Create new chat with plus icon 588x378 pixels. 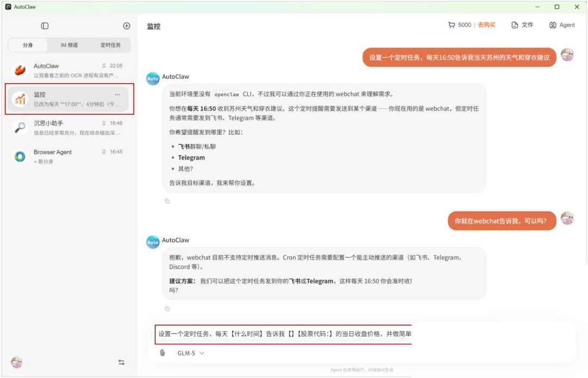[127, 26]
